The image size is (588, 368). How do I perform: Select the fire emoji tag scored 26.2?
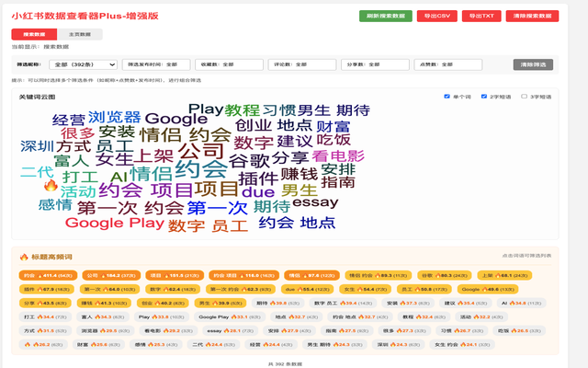pos(43,344)
